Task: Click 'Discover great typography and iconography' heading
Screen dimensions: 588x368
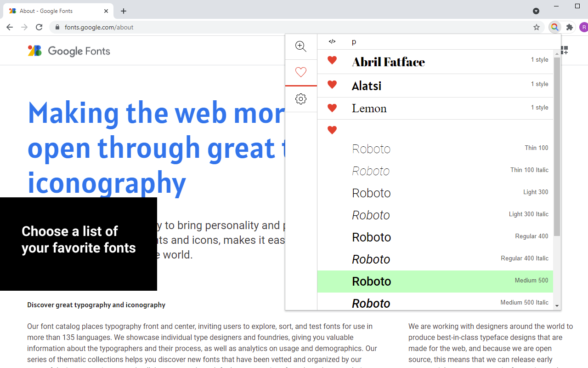Action: click(x=96, y=305)
